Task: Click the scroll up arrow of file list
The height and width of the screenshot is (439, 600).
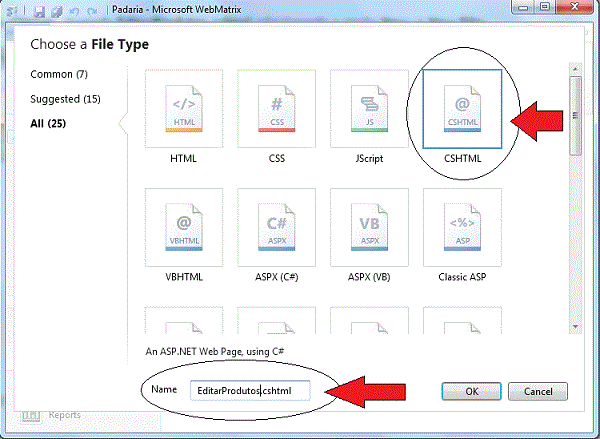Action: pos(576,69)
